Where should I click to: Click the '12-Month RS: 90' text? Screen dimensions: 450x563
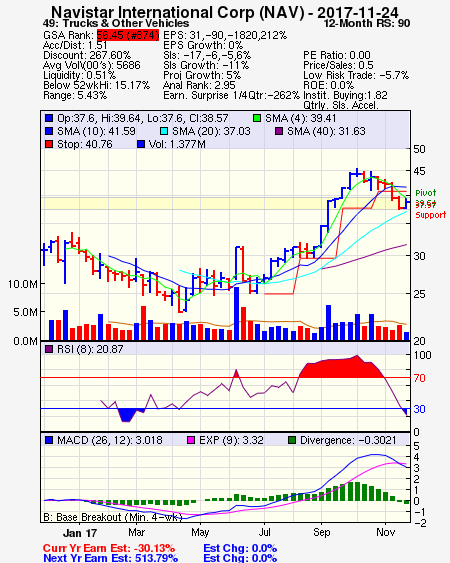(367, 23)
